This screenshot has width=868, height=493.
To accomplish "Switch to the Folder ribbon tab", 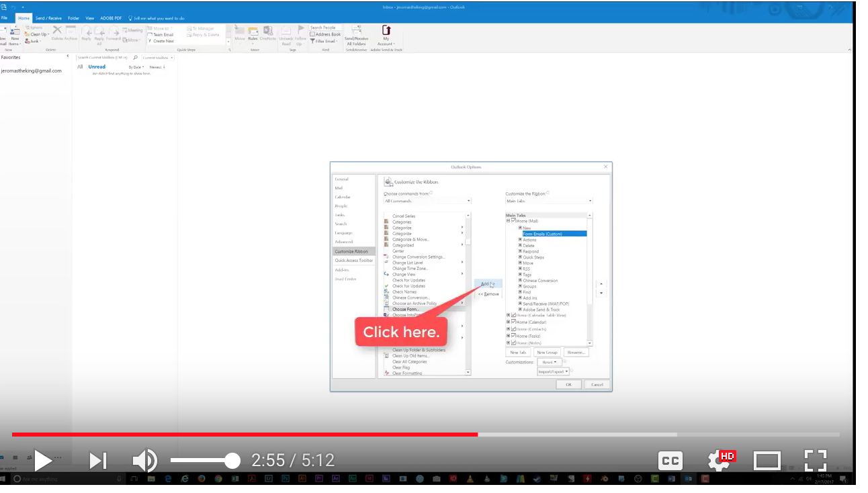I will 74,18.
